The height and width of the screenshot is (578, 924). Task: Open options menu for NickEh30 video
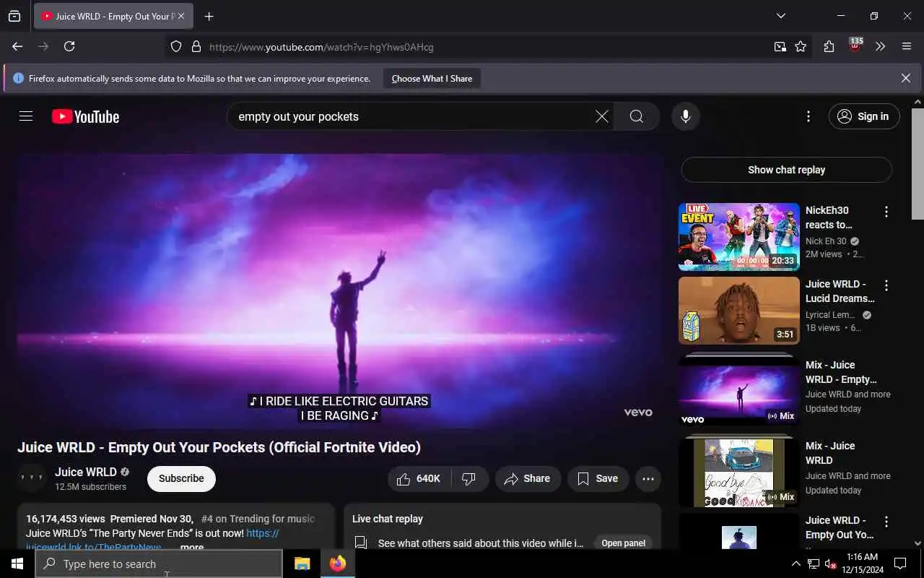pyautogui.click(x=886, y=212)
